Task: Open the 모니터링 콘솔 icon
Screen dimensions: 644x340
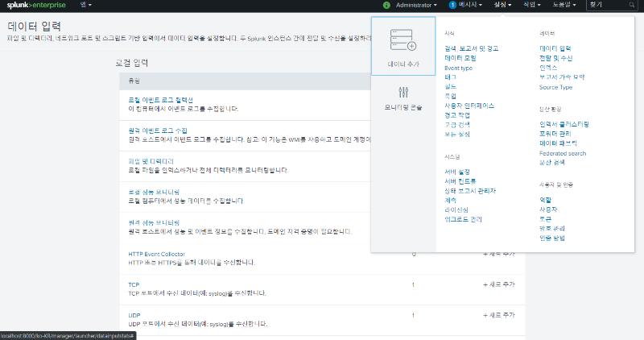Action: 403,97
